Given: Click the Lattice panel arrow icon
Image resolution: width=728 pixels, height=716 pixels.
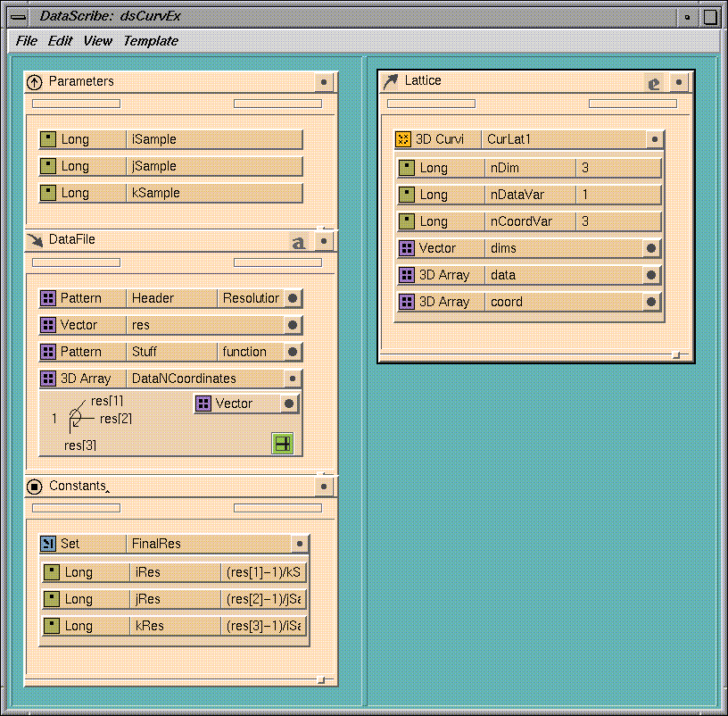Looking at the screenshot, I should coord(391,81).
